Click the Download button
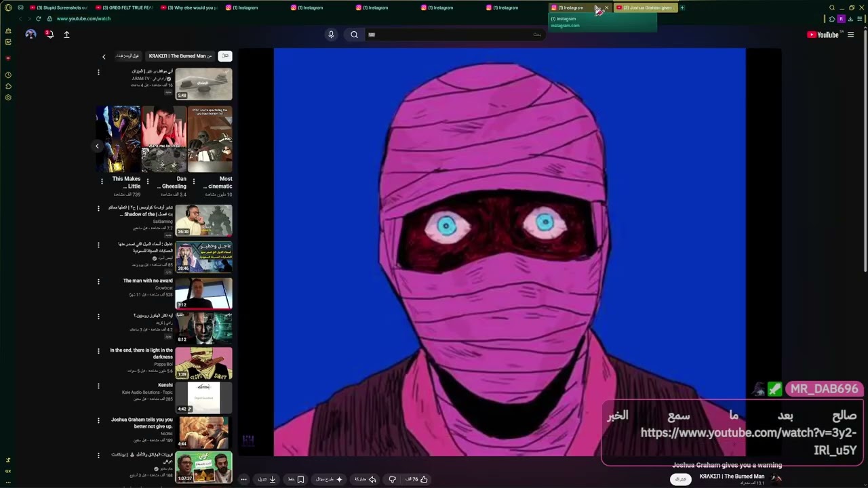The height and width of the screenshot is (488, 868). point(267,479)
